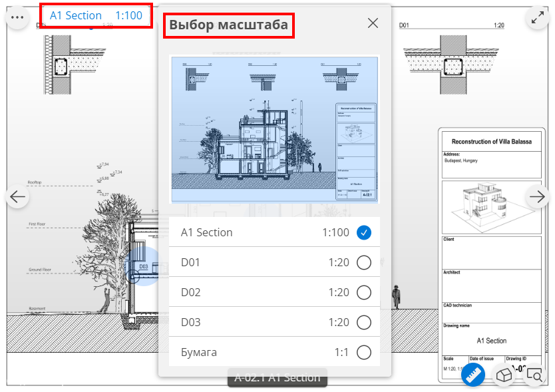Close the scale selection dialog
Image resolution: width=555 pixels, height=392 pixels.
[373, 23]
